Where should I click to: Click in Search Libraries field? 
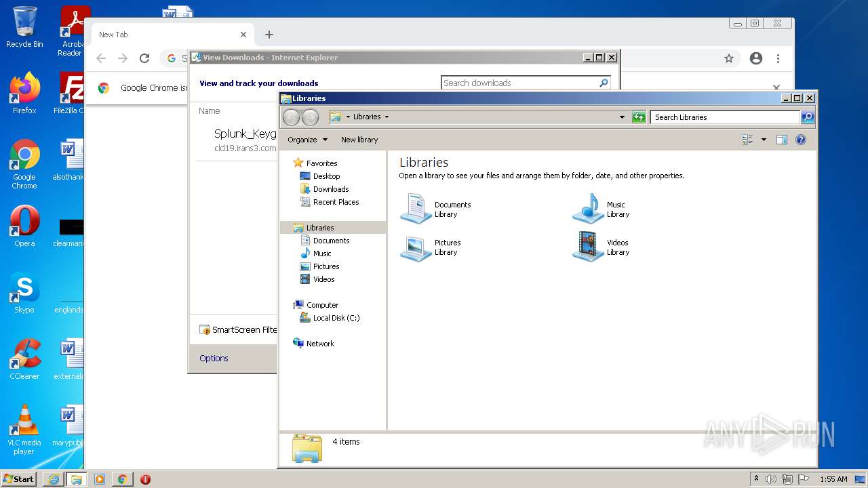click(726, 117)
